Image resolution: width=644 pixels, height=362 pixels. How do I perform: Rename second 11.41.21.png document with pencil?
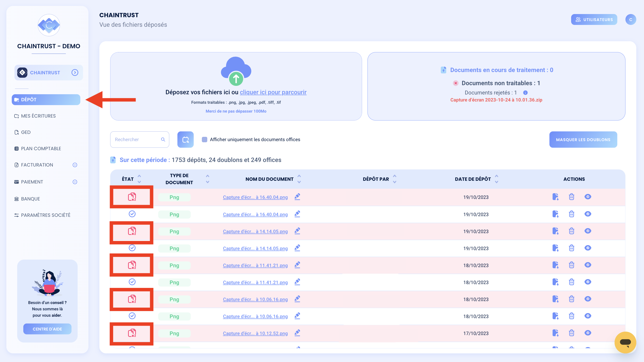click(297, 282)
